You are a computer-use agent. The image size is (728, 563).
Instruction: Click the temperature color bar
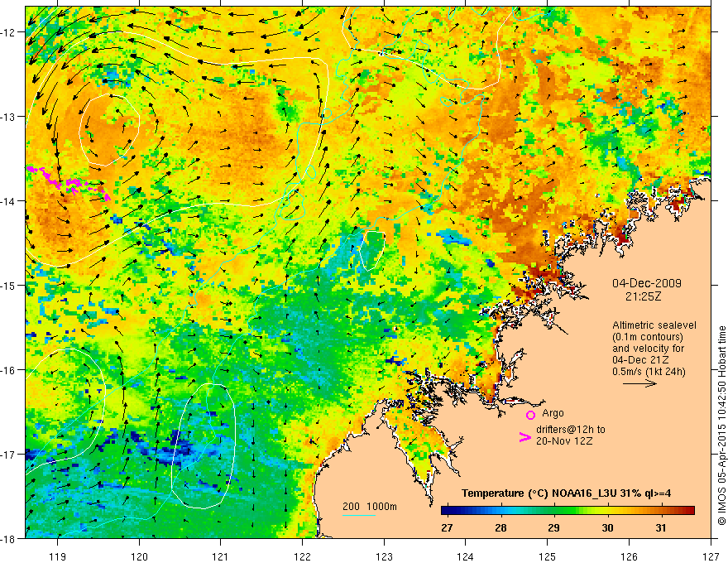(x=568, y=510)
